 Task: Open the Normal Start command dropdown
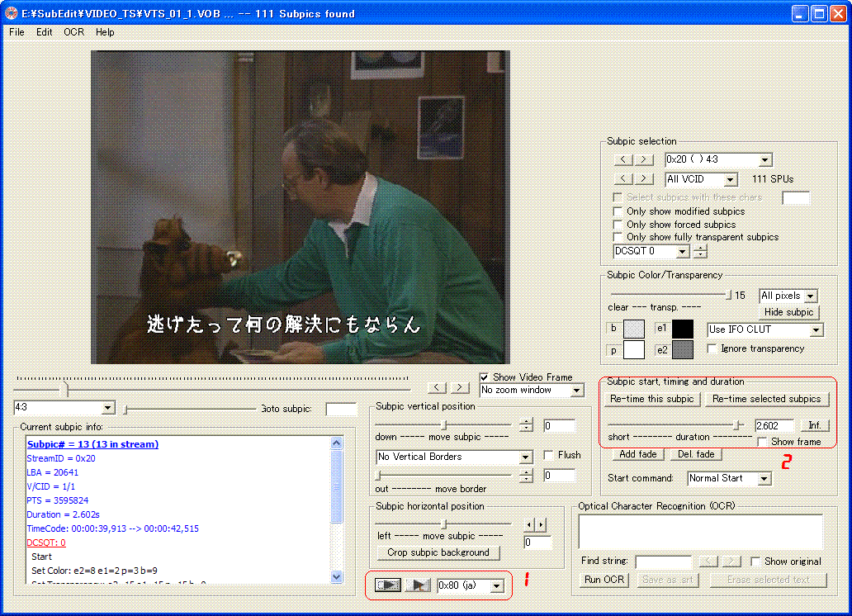coord(764,478)
